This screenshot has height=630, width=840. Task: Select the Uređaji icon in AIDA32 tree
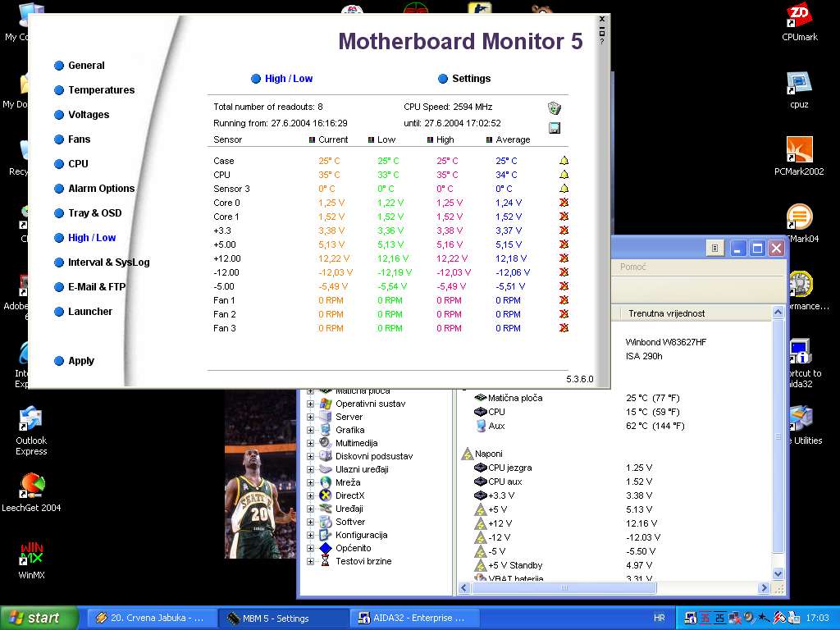(325, 509)
